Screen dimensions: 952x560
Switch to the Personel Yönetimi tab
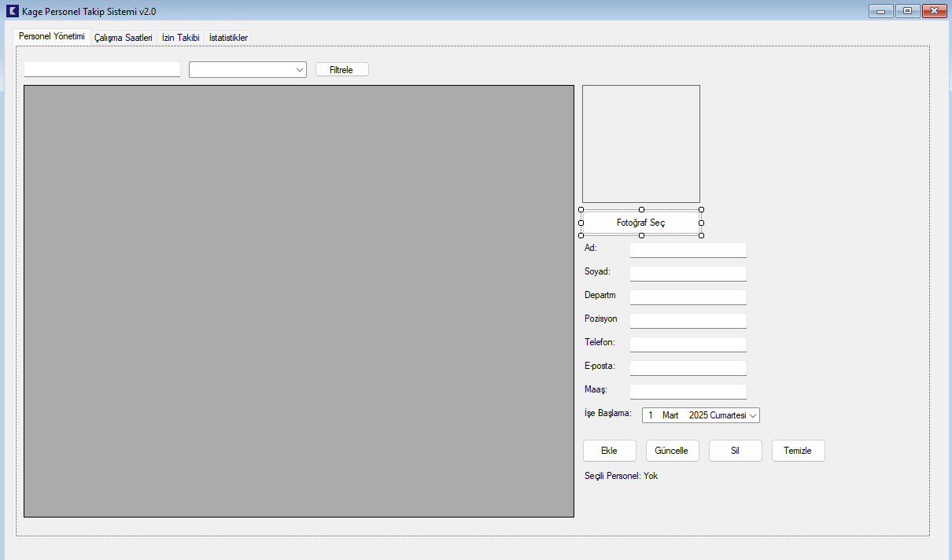point(52,37)
